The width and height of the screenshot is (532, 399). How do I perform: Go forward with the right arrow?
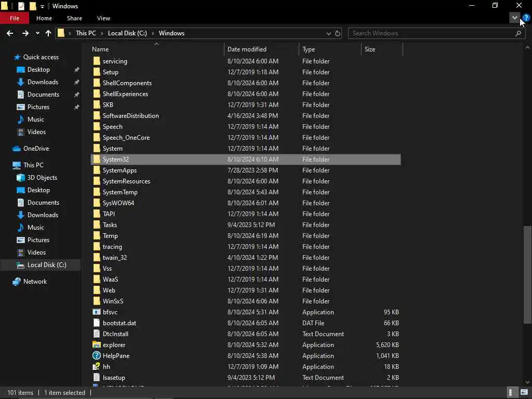25,33
